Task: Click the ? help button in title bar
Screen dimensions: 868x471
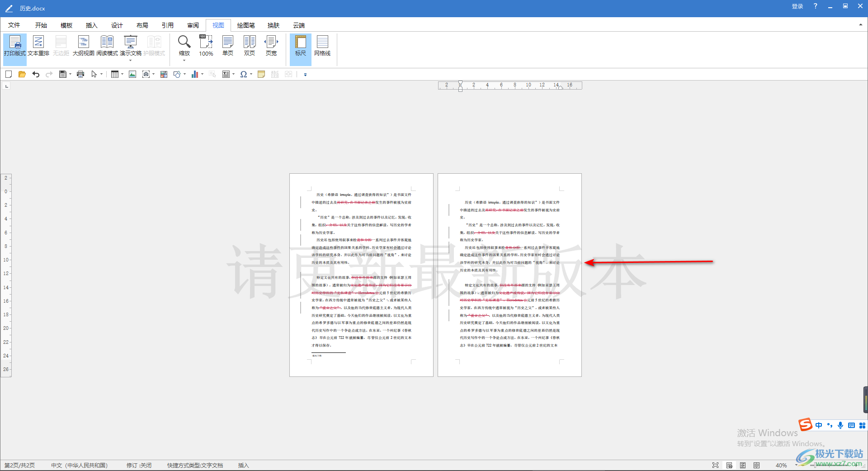Action: [x=815, y=6]
